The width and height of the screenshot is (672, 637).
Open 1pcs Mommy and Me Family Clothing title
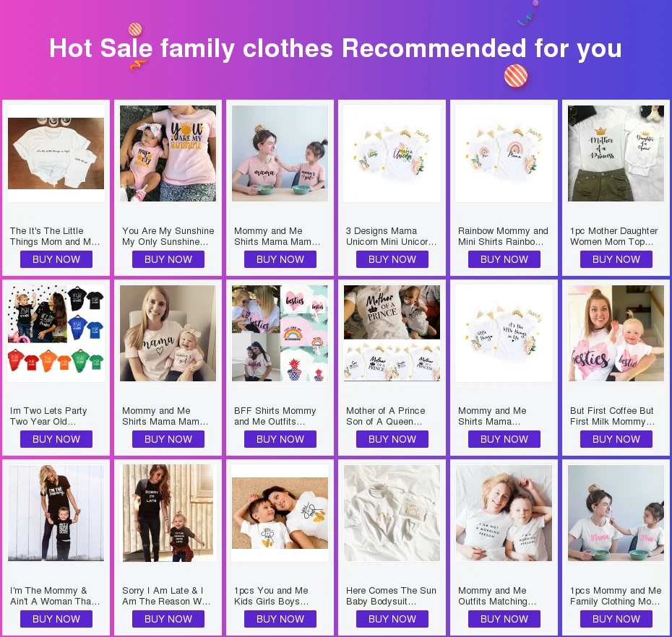616,596
